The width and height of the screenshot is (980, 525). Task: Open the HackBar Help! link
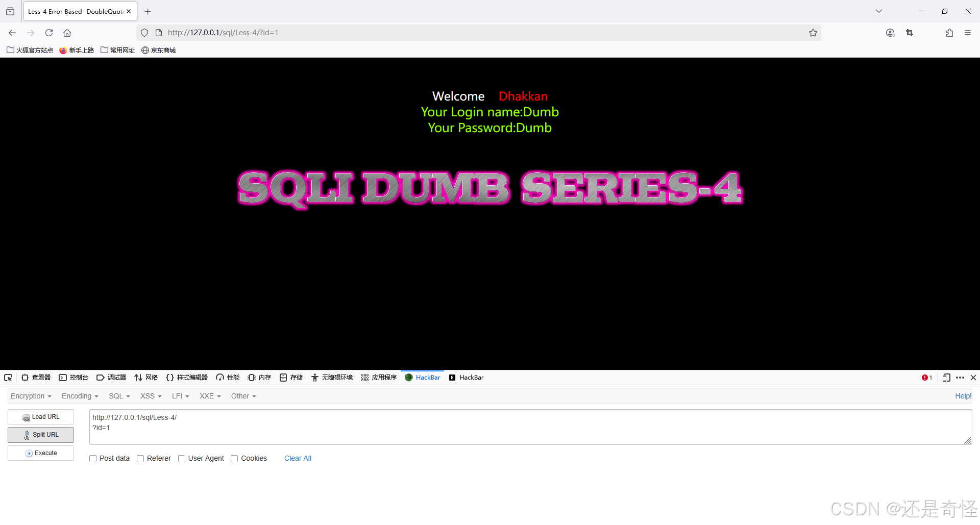tap(963, 396)
